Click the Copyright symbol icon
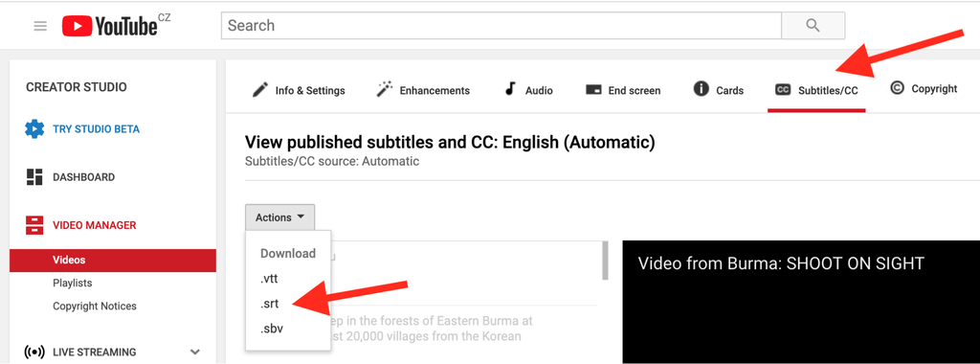The width and height of the screenshot is (980, 364). pos(897,88)
